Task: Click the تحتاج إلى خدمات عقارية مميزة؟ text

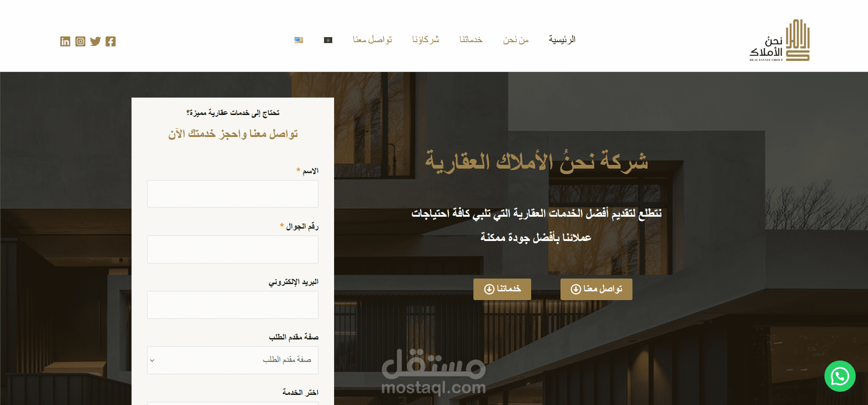Action: [233, 113]
